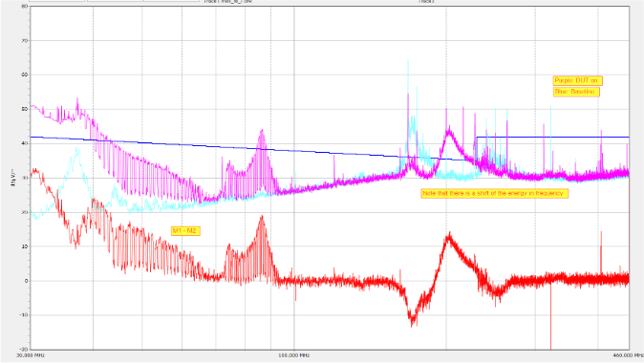Click the red difference trace hump peaking near 13
Image resolution: width=644 pixels, height=363 pixels.
450,237
